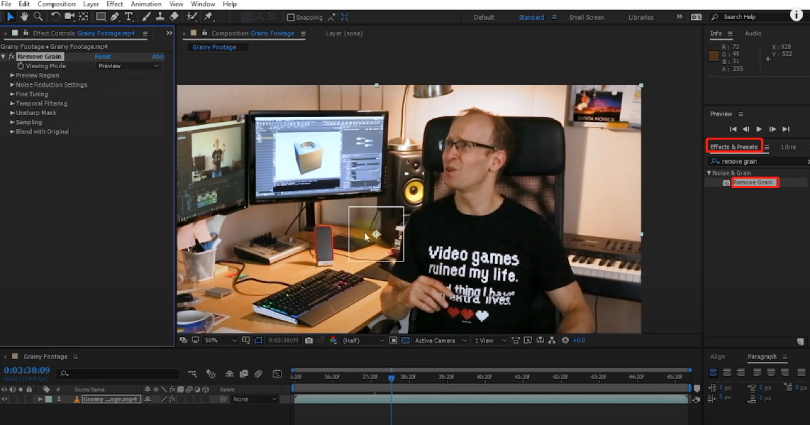Select the Pen tool
The image size is (810, 425).
coord(116,17)
